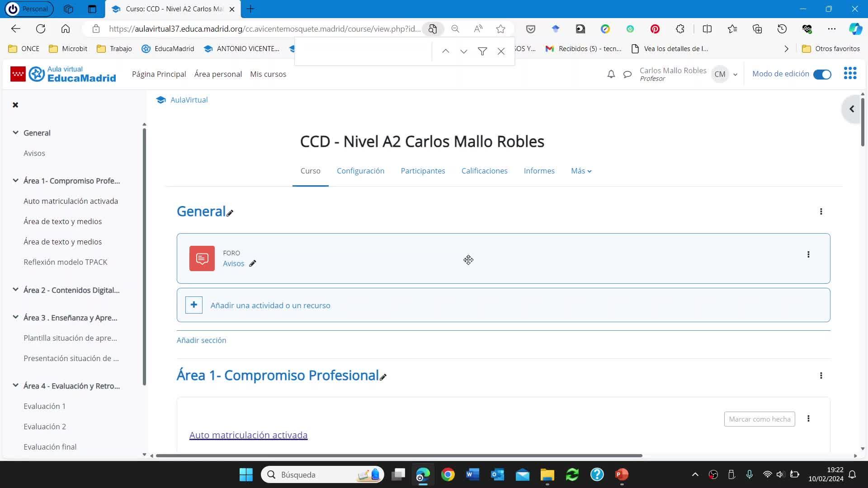Image resolution: width=868 pixels, height=488 pixels.
Task: Open the user menu arrow beside CM avatar
Action: [x=736, y=75]
